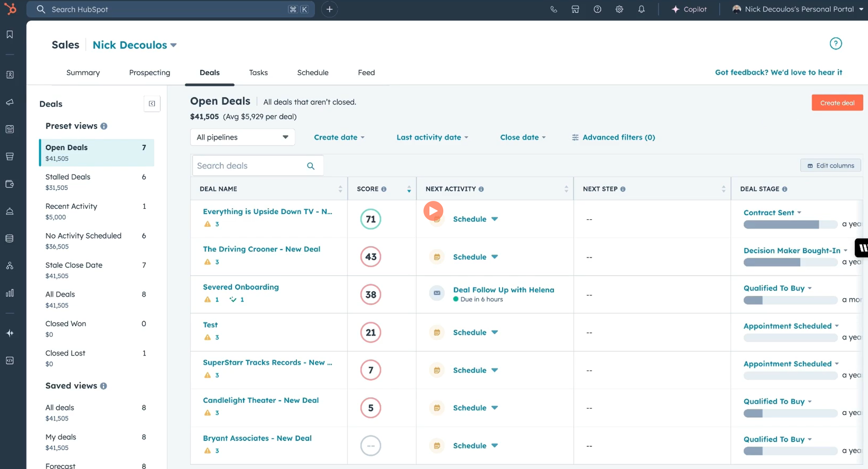The height and width of the screenshot is (469, 868).
Task: Focus the Search HubSpot field
Action: tap(171, 9)
